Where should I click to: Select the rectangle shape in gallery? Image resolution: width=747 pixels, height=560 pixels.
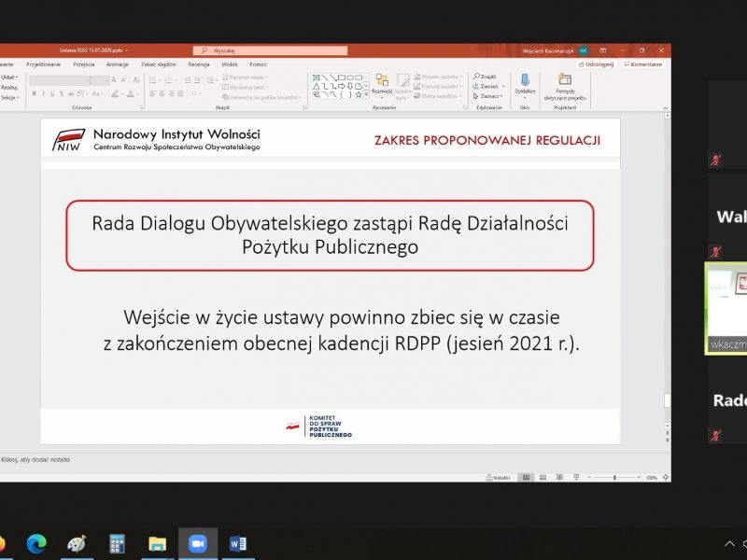click(342, 77)
